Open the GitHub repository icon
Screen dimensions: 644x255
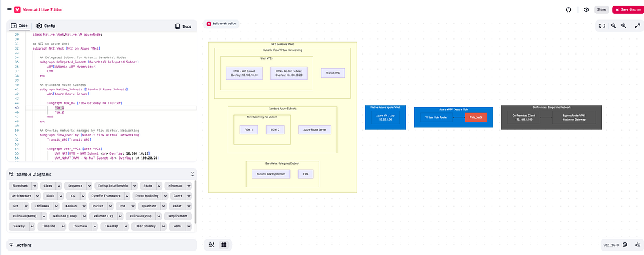[569, 9]
